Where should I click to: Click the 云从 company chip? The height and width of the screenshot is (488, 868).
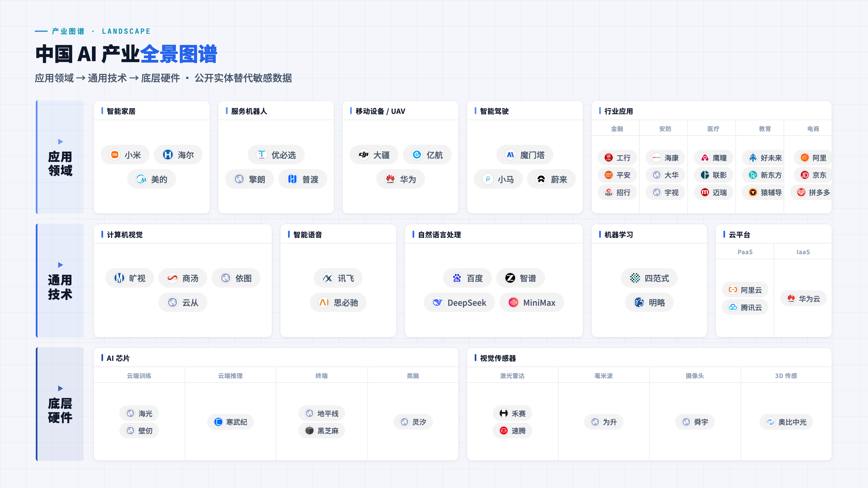[x=183, y=302]
